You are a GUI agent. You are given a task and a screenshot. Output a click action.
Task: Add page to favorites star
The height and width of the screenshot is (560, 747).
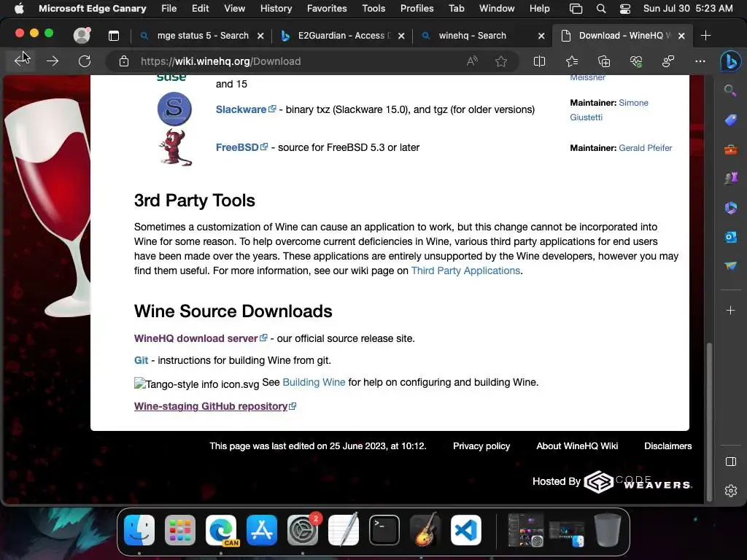(x=500, y=61)
